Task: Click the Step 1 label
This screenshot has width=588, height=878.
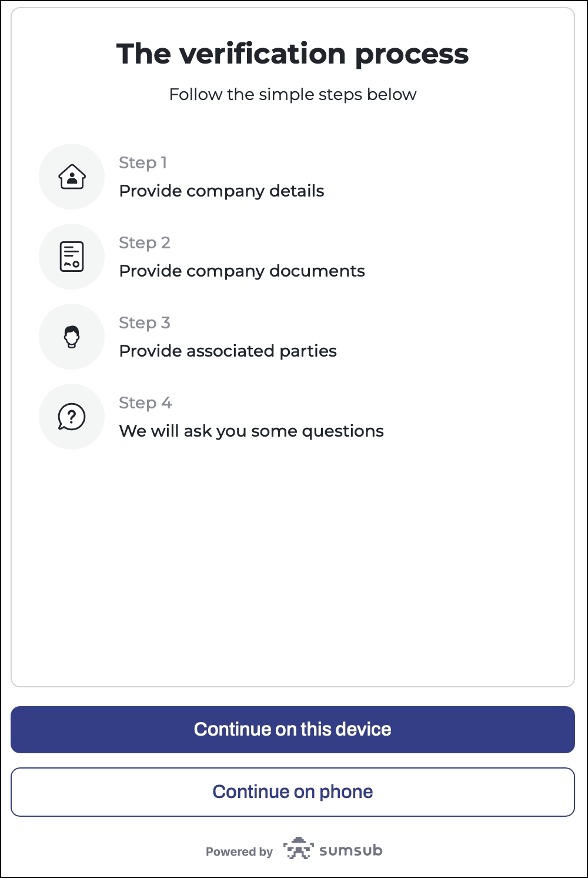Action: 143,162
